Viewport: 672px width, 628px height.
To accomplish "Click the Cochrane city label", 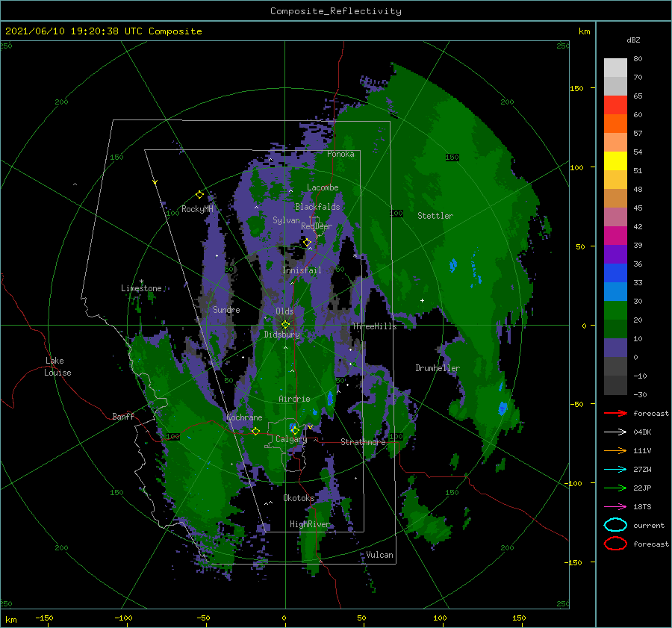I will click(244, 417).
